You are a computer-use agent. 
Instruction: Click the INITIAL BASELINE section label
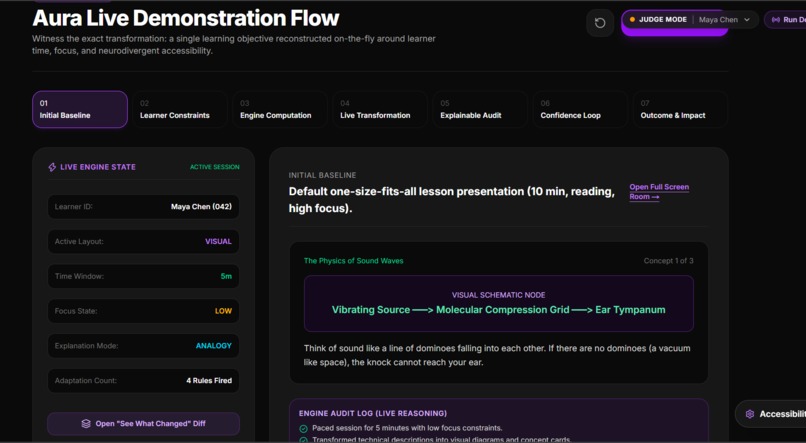[322, 175]
